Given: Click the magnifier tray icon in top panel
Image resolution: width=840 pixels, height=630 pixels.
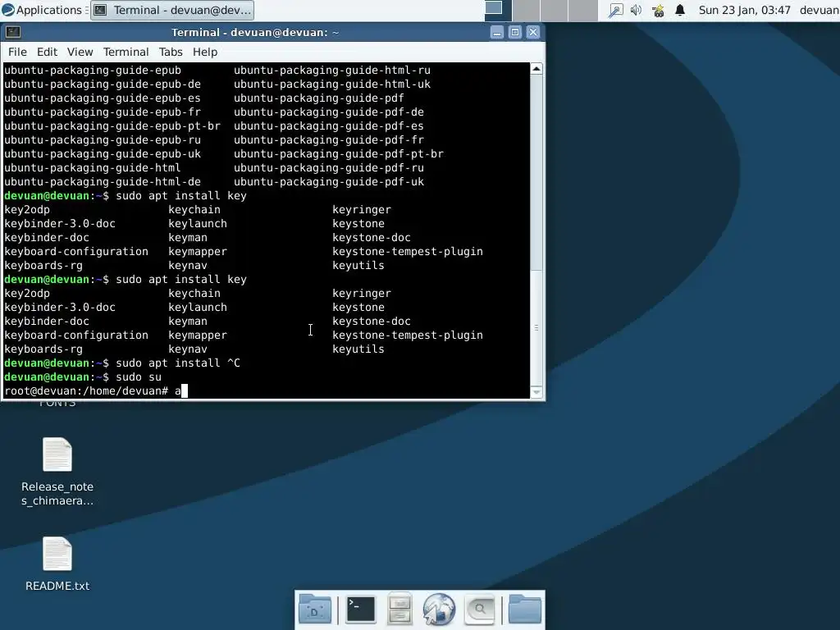Looking at the screenshot, I should click(x=615, y=10).
